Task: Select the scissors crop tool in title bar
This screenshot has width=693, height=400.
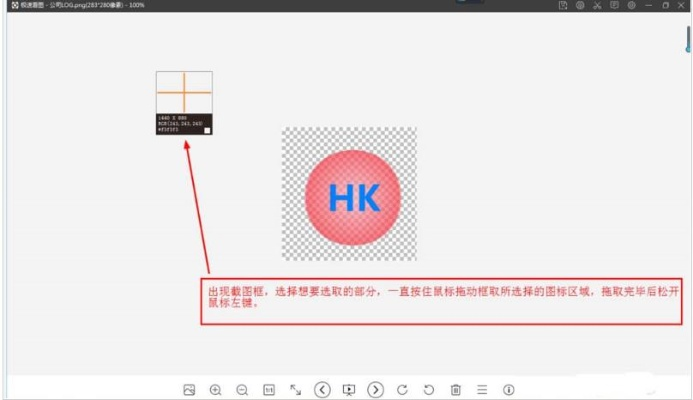Action: coord(597,5)
